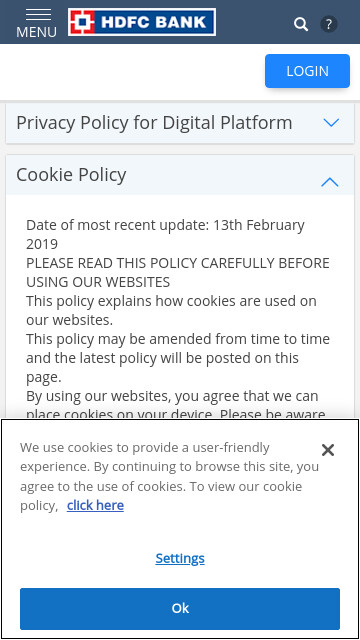Click the HDFC BANK logo

tap(142, 22)
